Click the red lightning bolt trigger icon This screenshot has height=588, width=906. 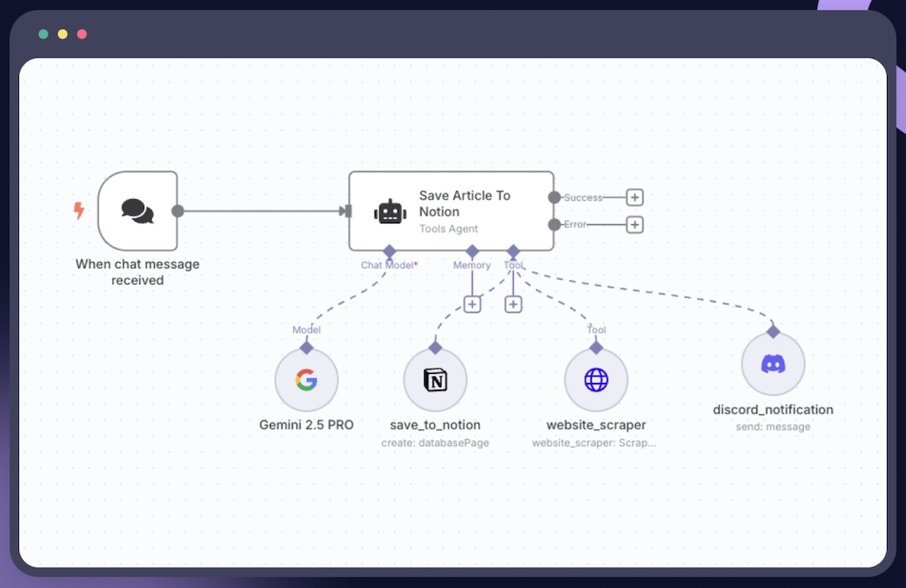[79, 211]
